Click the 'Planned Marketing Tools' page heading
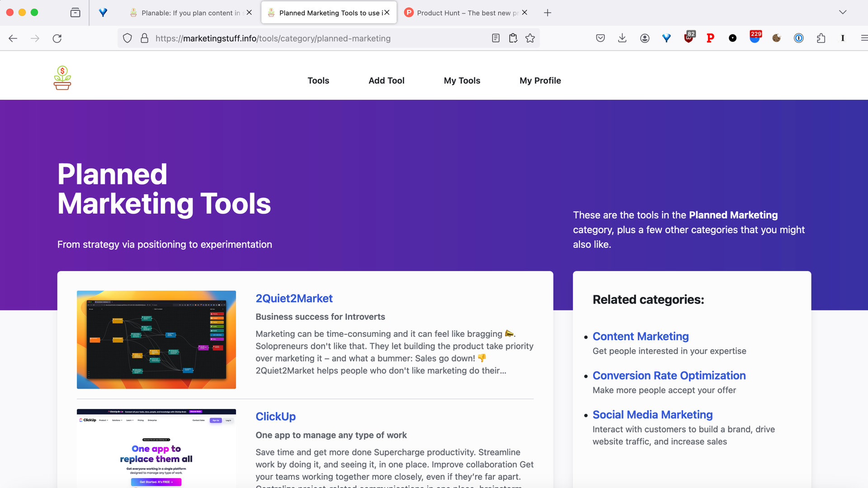 (x=164, y=189)
